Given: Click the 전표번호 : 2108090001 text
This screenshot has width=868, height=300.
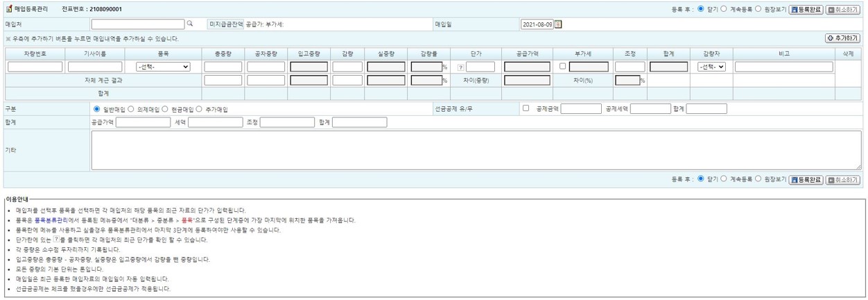Looking at the screenshot, I should point(92,9).
